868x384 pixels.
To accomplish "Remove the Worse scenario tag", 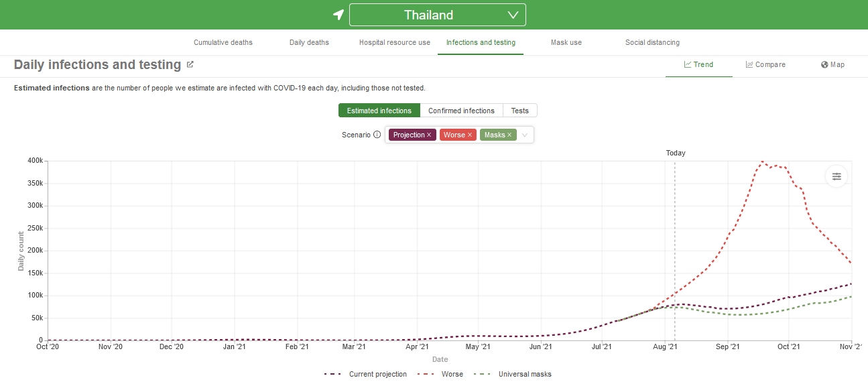I will 470,135.
